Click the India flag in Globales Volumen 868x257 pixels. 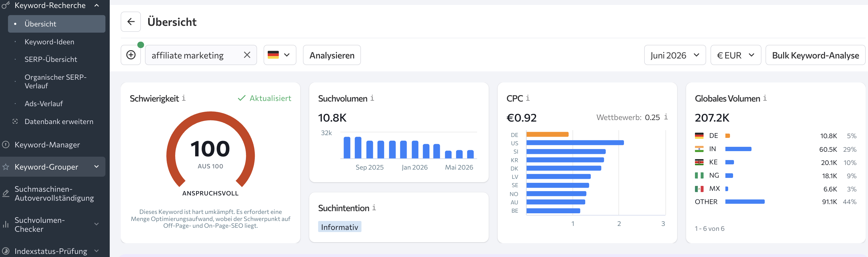(699, 149)
